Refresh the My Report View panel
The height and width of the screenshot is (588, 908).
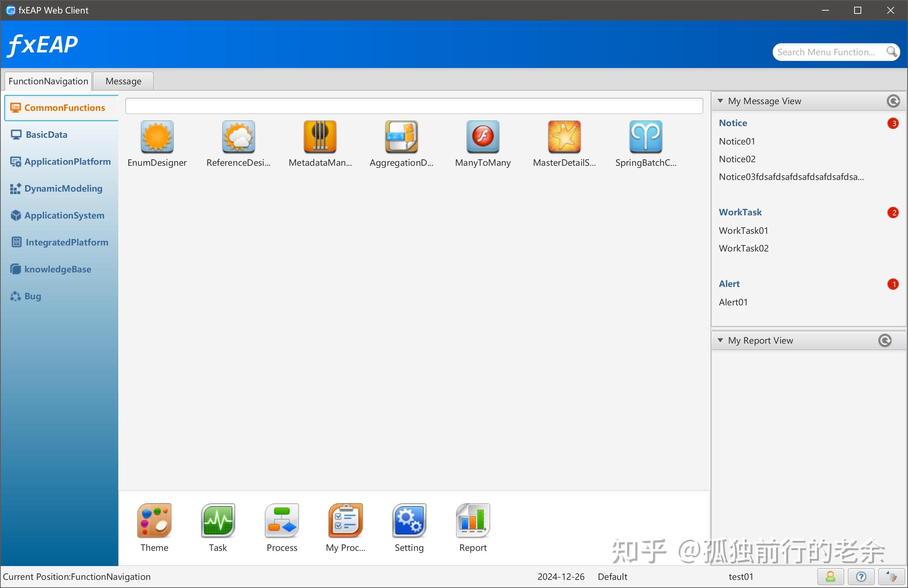pyautogui.click(x=885, y=340)
